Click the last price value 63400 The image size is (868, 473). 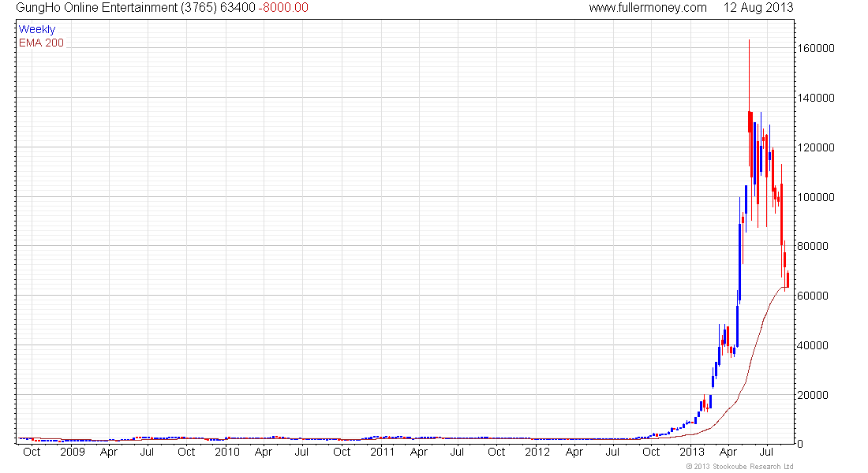238,8
